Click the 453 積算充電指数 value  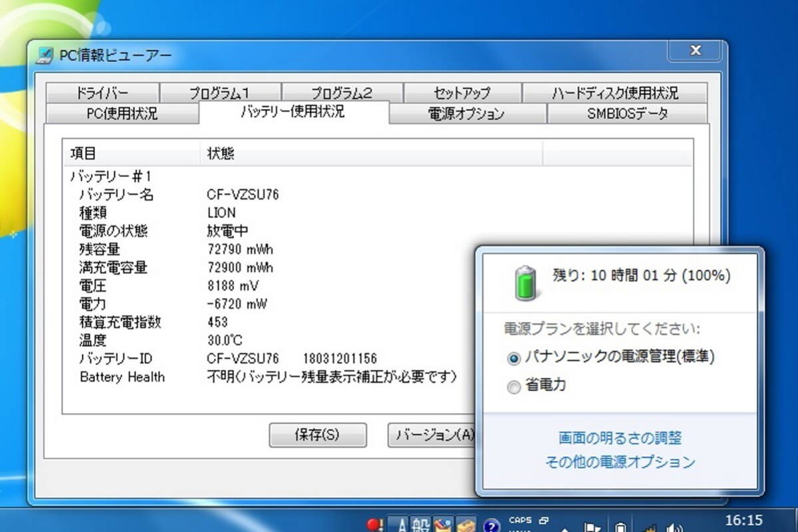217,323
